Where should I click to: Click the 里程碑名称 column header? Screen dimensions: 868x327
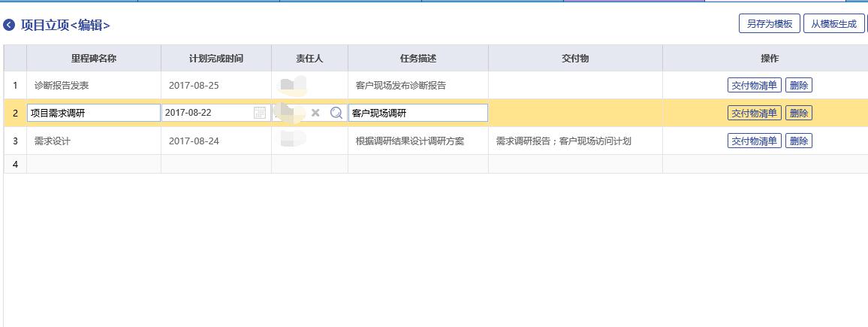point(93,58)
